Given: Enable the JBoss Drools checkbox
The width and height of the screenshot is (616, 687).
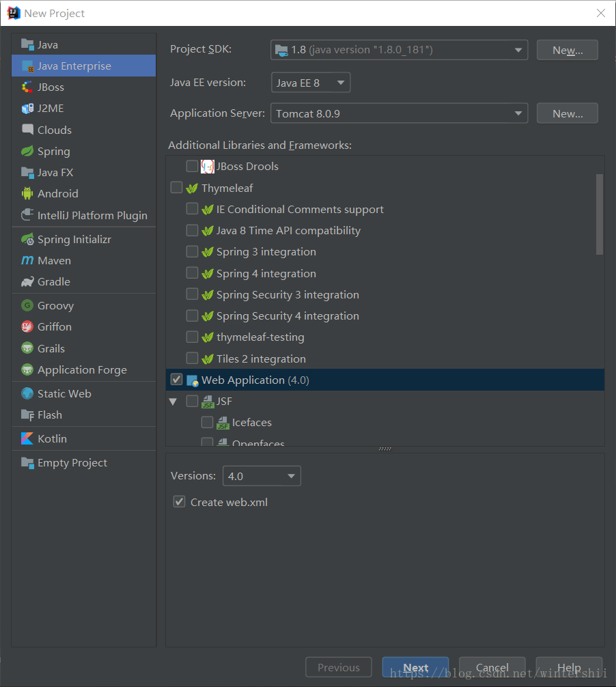Looking at the screenshot, I should pyautogui.click(x=192, y=166).
